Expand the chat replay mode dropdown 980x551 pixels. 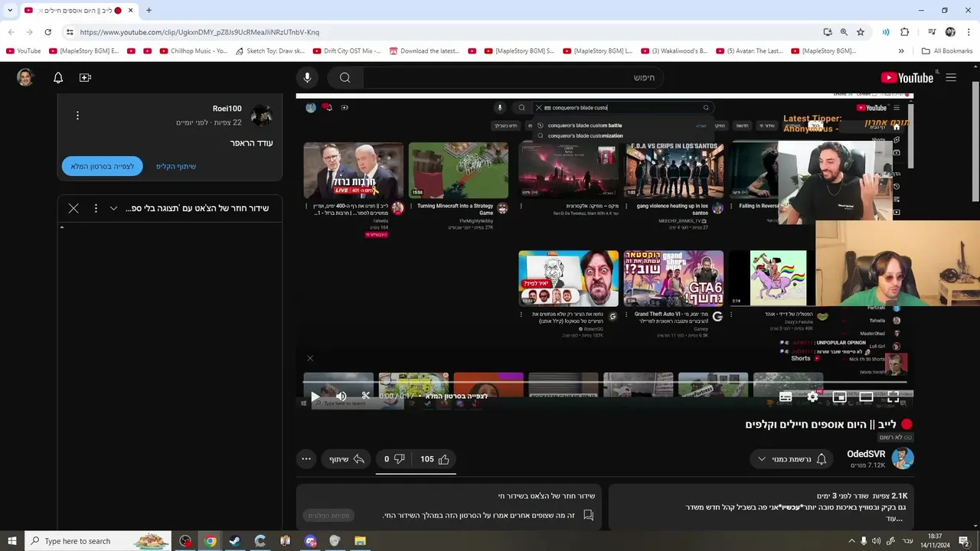click(113, 208)
